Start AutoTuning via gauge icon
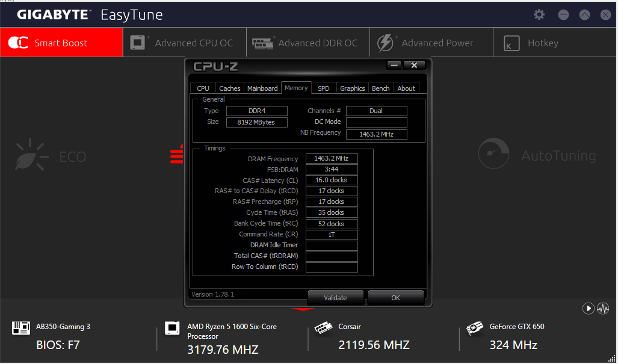 coord(493,153)
